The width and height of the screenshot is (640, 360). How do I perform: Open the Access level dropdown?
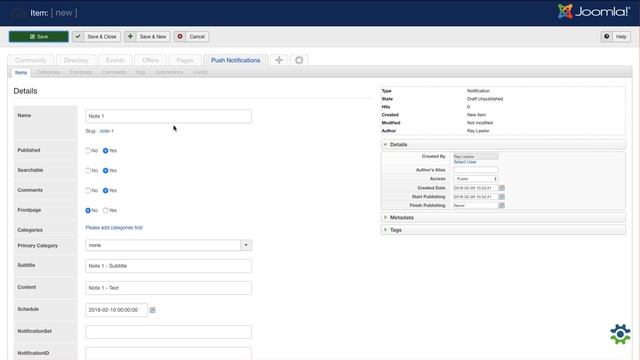[x=476, y=179]
